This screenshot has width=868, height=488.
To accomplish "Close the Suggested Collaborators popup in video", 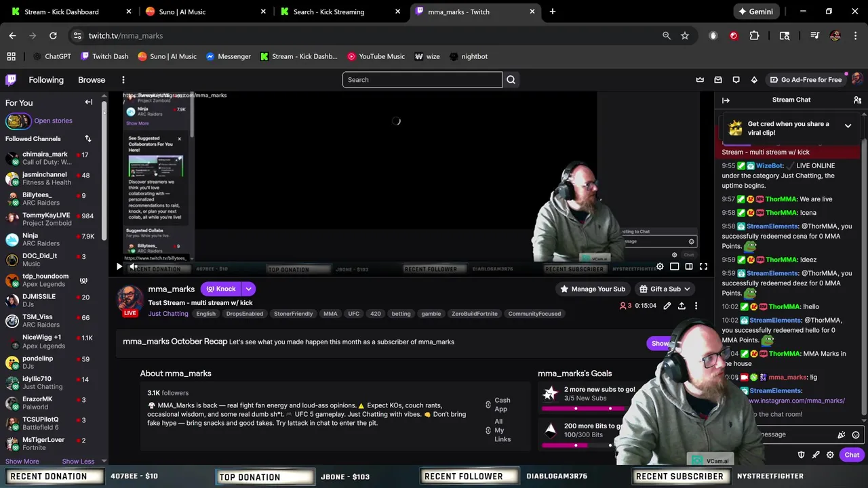I will [x=179, y=139].
